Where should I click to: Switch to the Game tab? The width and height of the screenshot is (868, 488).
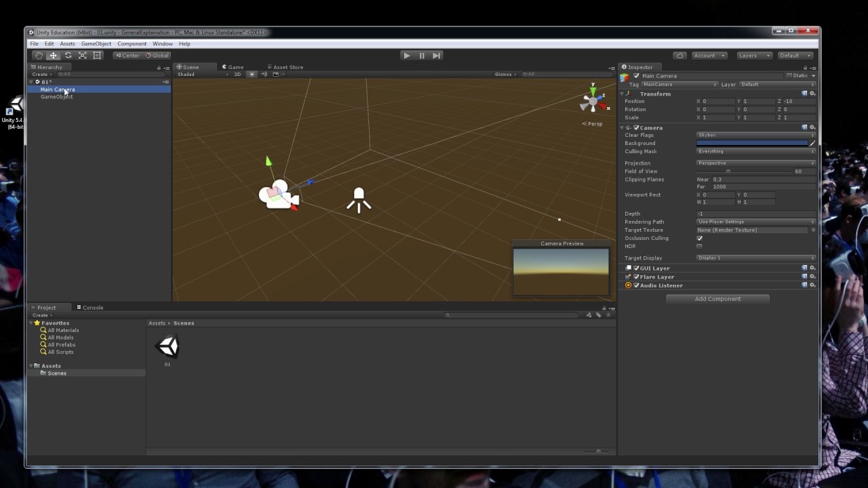pos(233,67)
